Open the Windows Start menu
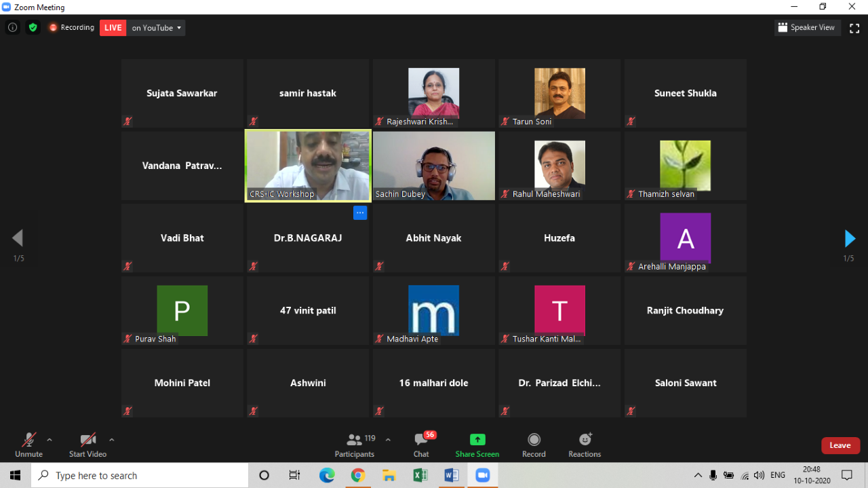Viewport: 868px width, 488px height. tap(15, 475)
